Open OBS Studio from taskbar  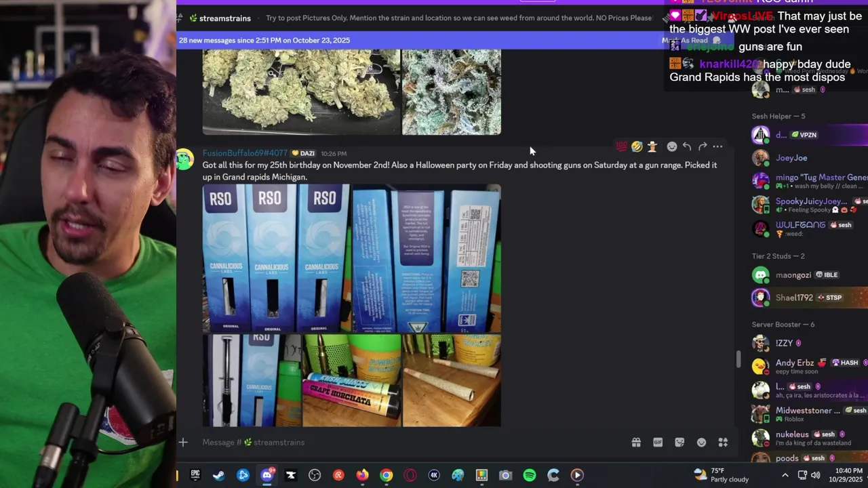pos(315,475)
